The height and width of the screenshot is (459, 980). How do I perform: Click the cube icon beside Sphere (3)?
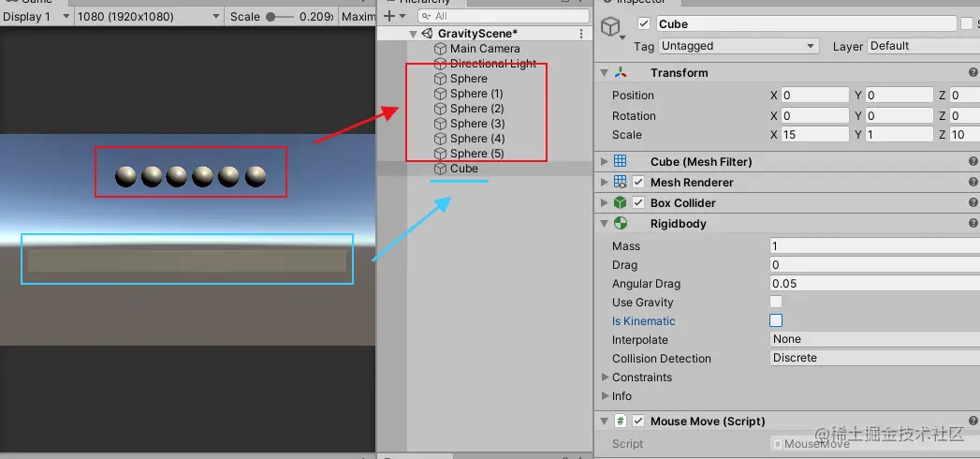(x=440, y=124)
